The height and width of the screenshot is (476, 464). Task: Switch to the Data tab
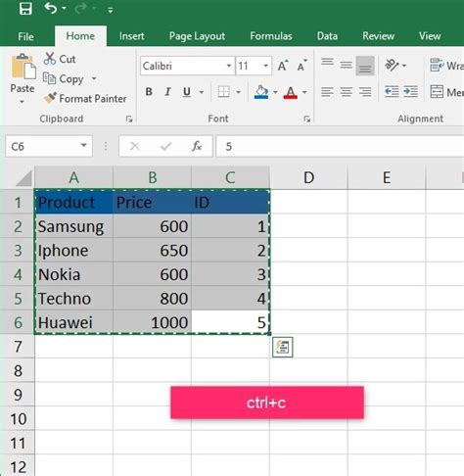pyautogui.click(x=327, y=36)
